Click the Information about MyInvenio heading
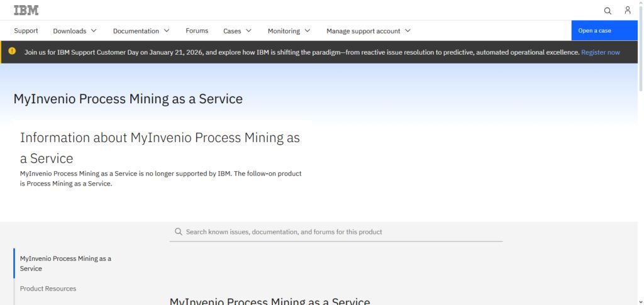Viewport: 644px width, 305px height. [160, 148]
